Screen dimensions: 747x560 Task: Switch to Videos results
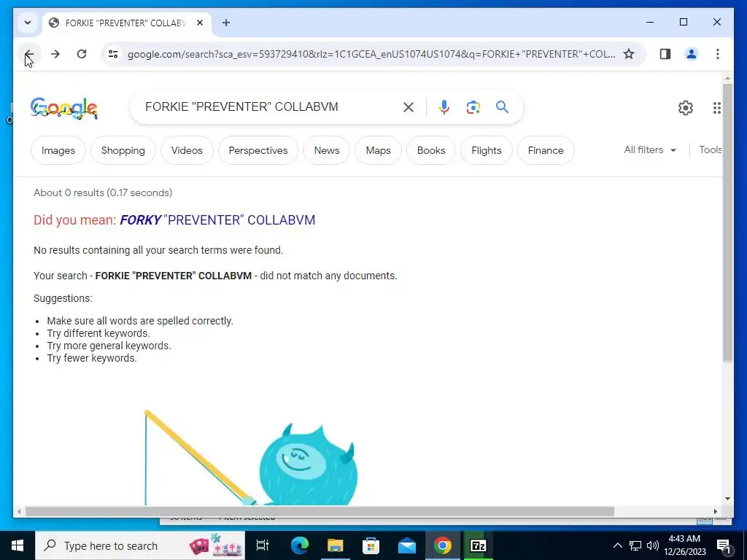[x=187, y=150]
